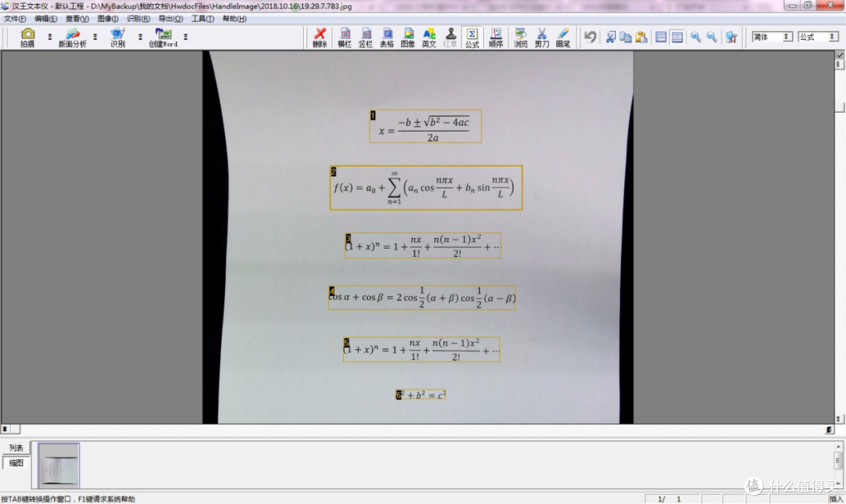The height and width of the screenshot is (504, 846).
Task: Click the zoom out magnifier
Action: [x=712, y=37]
